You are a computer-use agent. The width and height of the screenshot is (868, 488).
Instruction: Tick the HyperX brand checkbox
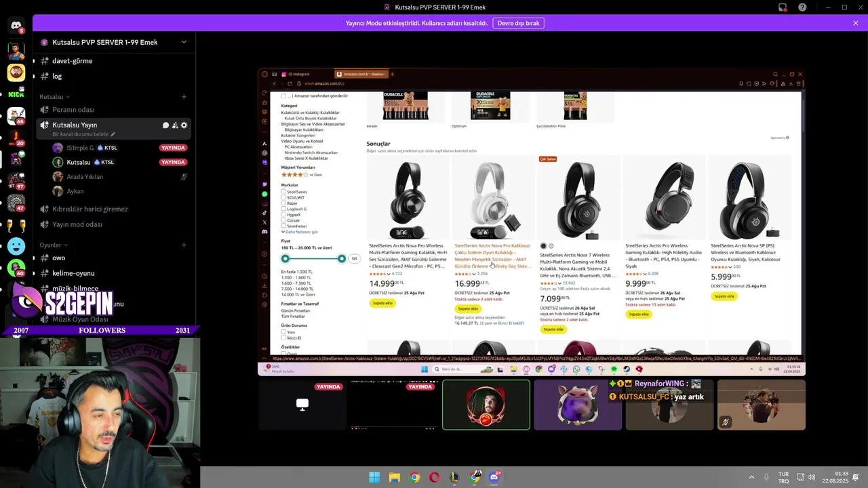(x=283, y=215)
